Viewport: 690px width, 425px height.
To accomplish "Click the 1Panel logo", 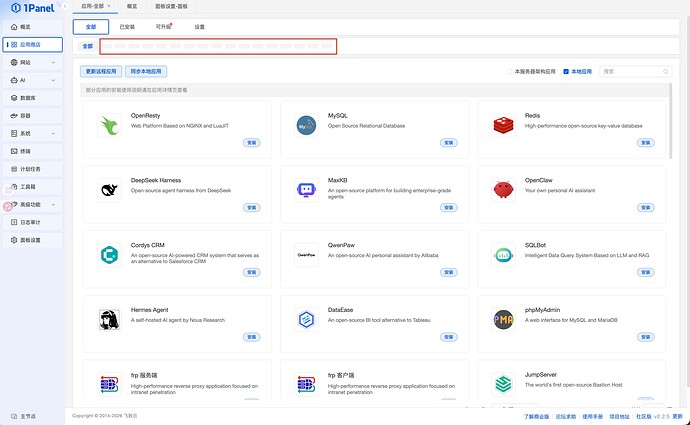I will tap(33, 8).
